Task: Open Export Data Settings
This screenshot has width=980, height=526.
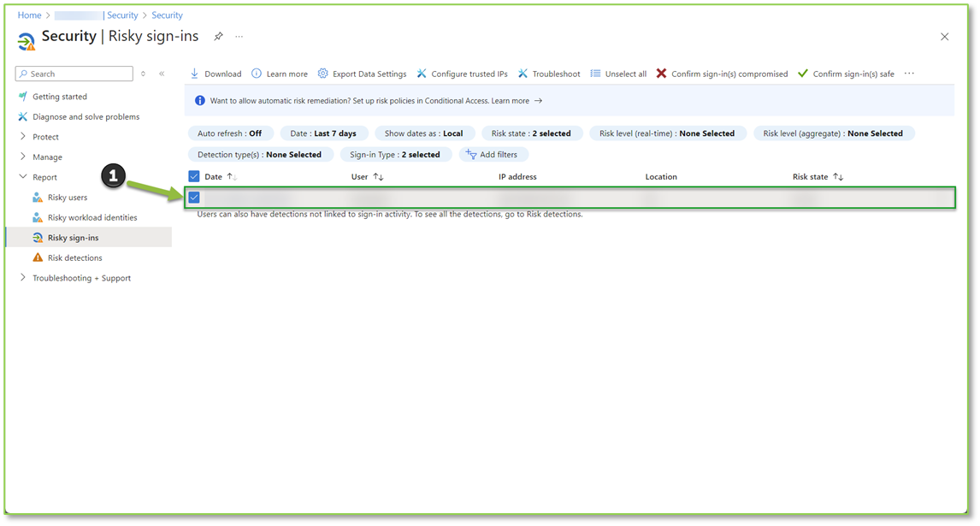Action: point(363,74)
